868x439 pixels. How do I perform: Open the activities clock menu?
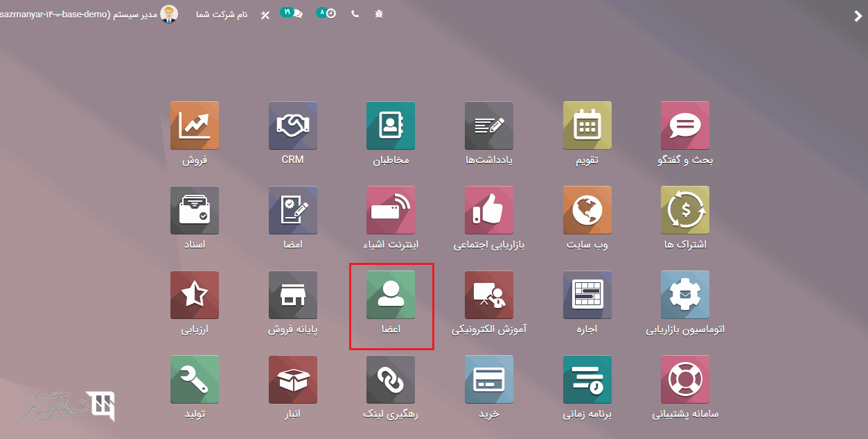[327, 13]
